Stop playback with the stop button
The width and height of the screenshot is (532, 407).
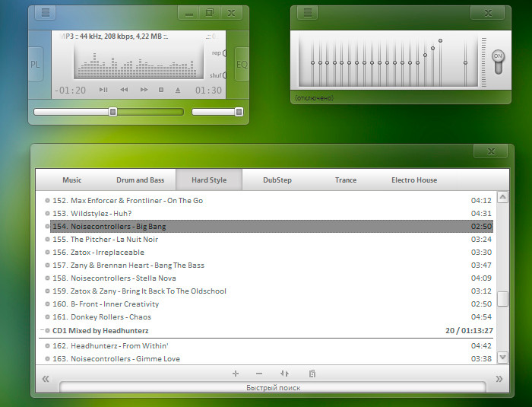click(x=161, y=90)
